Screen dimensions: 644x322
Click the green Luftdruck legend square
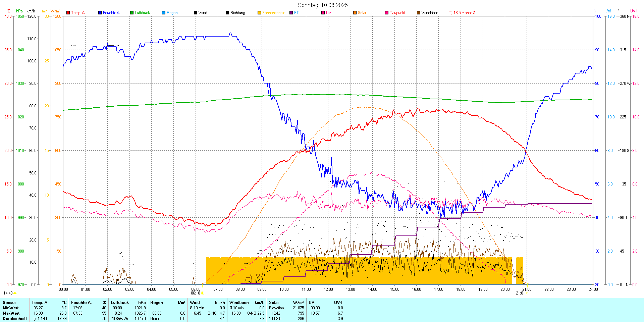pos(132,13)
